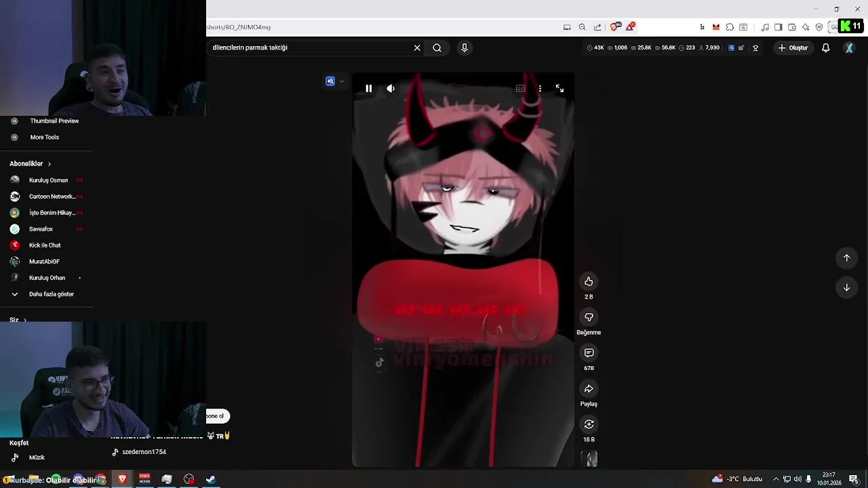Open the -3°C Bulutlu weather widget
This screenshot has height=488, width=868.
click(x=736, y=479)
